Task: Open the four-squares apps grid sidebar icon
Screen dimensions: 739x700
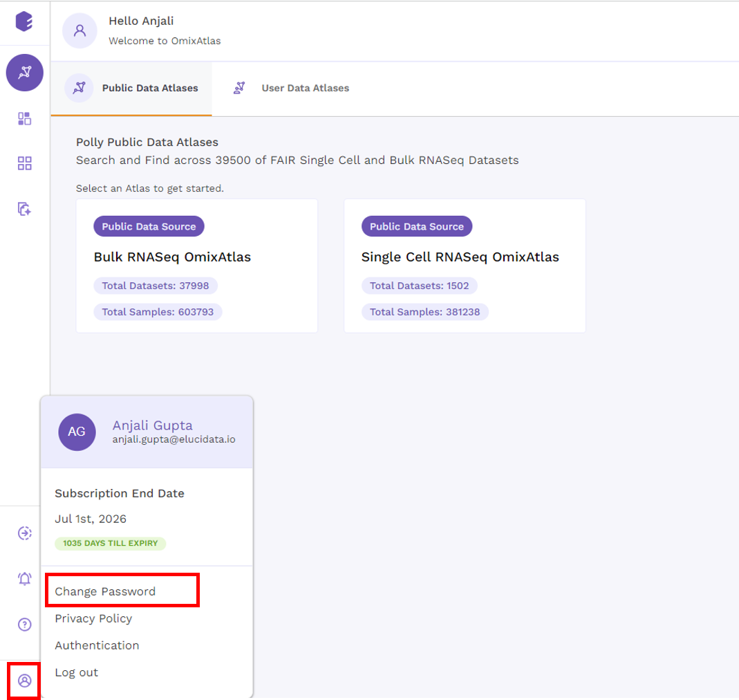Action: (x=24, y=163)
